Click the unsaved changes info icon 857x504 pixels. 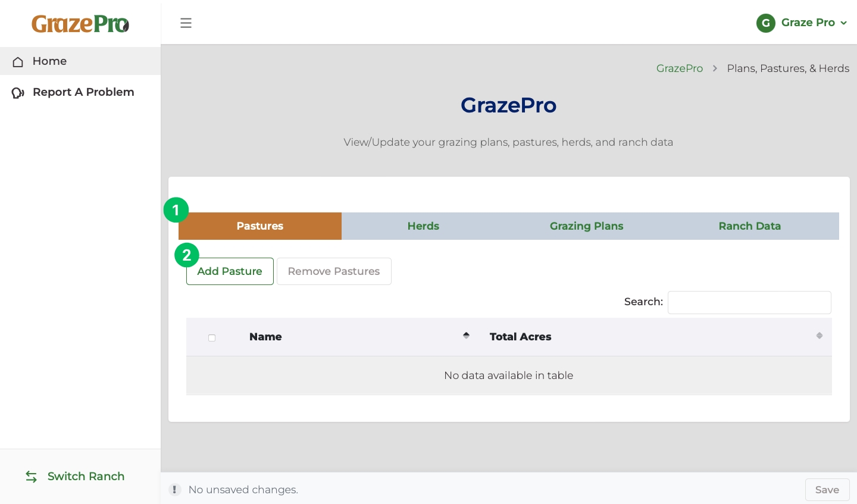[x=174, y=489]
